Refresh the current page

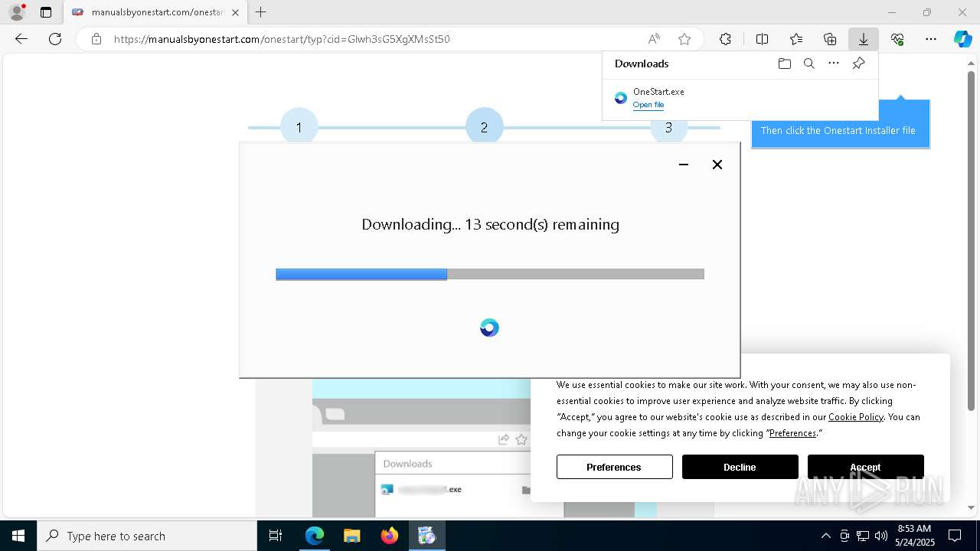55,39
